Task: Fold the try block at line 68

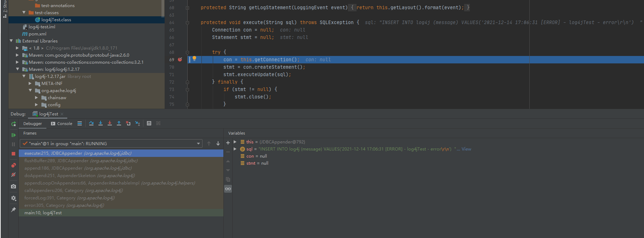Action: pyautogui.click(x=188, y=52)
